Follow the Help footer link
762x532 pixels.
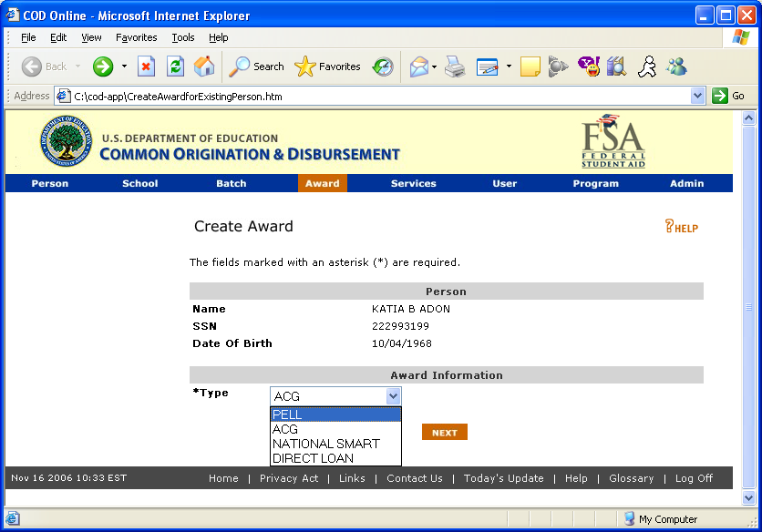pyautogui.click(x=576, y=478)
